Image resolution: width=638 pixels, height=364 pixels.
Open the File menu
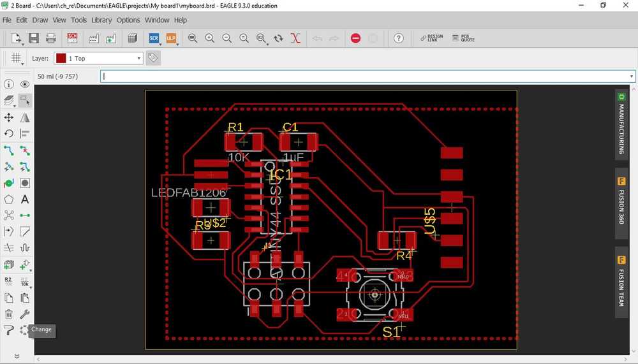pos(7,20)
